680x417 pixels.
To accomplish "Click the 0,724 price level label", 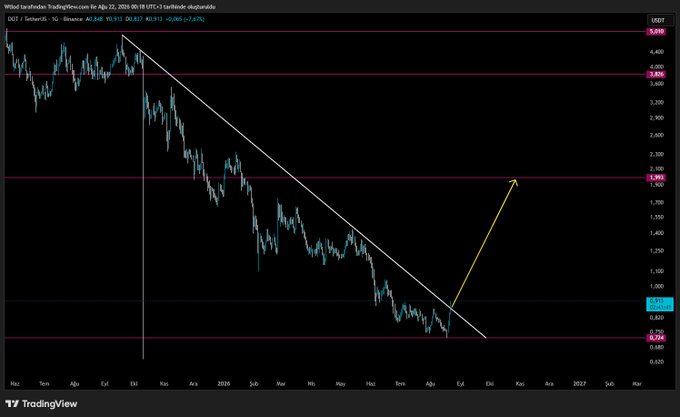I will (656, 337).
